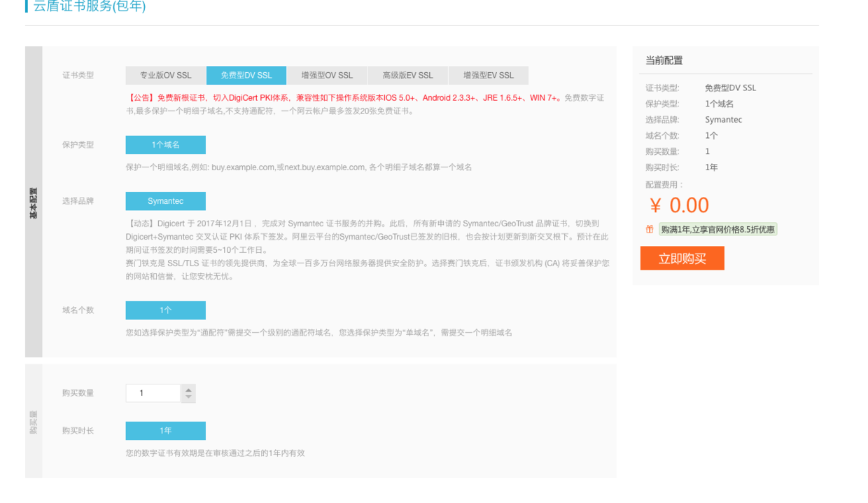This screenshot has width=868, height=503.
Task: Click the gift icon beside the discount note
Action: click(x=650, y=229)
